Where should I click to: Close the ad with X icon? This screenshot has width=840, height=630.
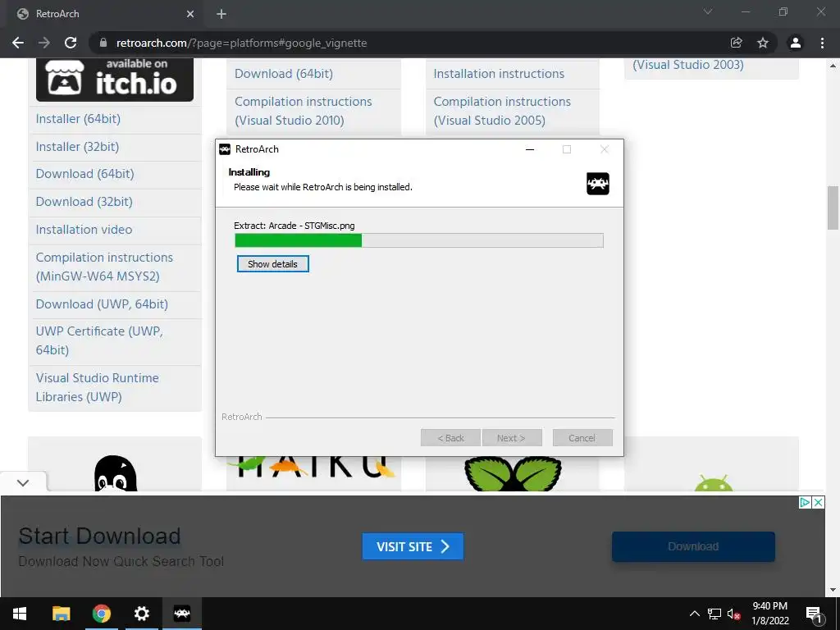pyautogui.click(x=819, y=503)
